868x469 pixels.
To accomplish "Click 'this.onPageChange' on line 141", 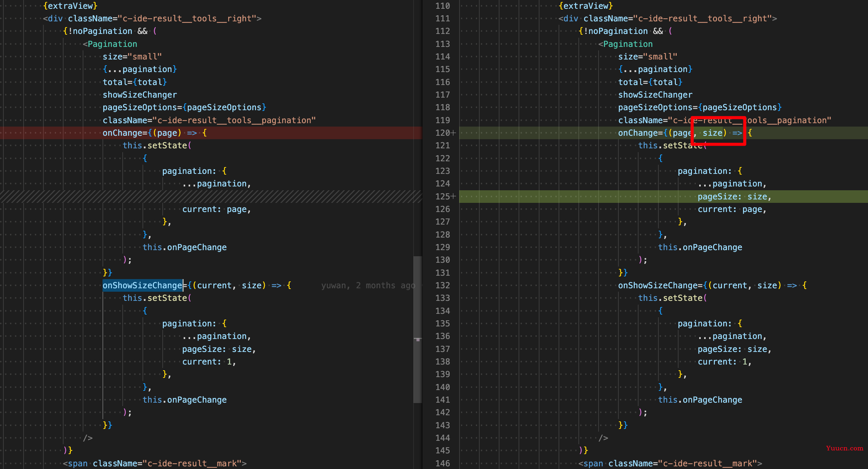I will [700, 400].
